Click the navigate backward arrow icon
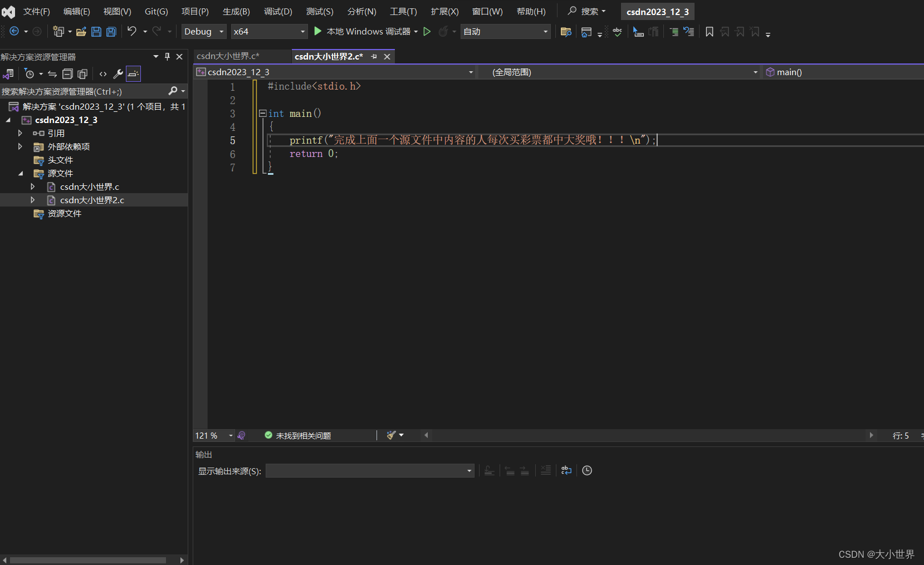 click(x=14, y=32)
